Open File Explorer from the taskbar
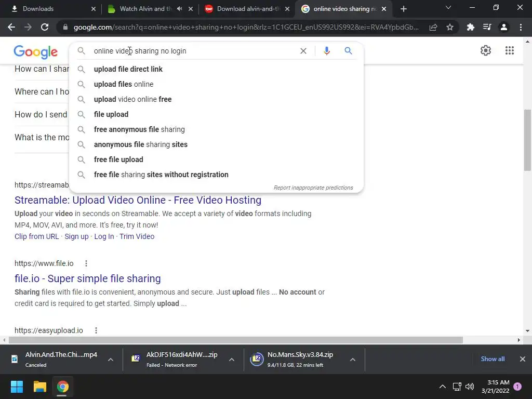The width and height of the screenshot is (532, 399). coord(39,387)
